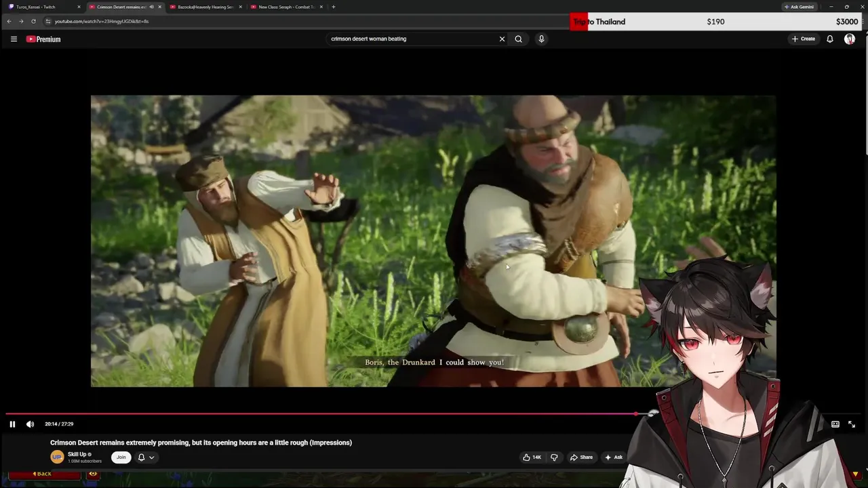
Task: Click the 'Trip to Thailand' goal label
Action: 599,22
